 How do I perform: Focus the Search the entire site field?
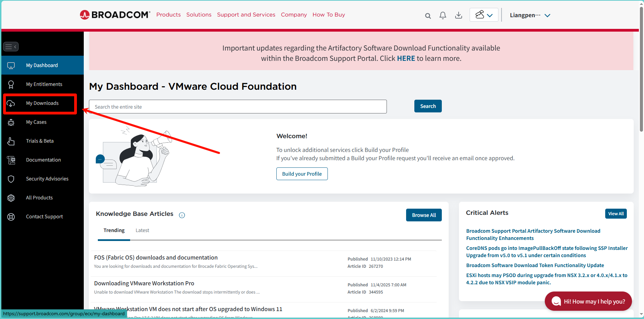coord(238,107)
